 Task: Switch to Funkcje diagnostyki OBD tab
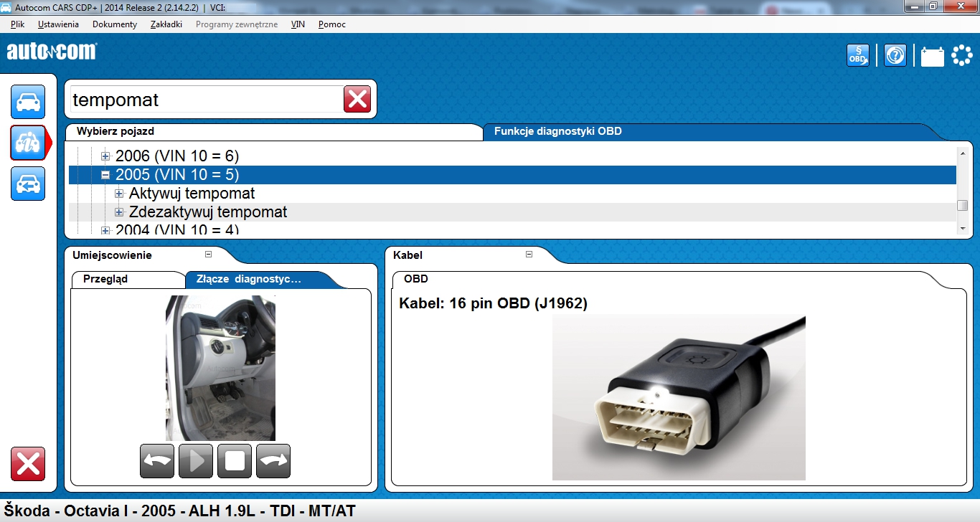558,132
